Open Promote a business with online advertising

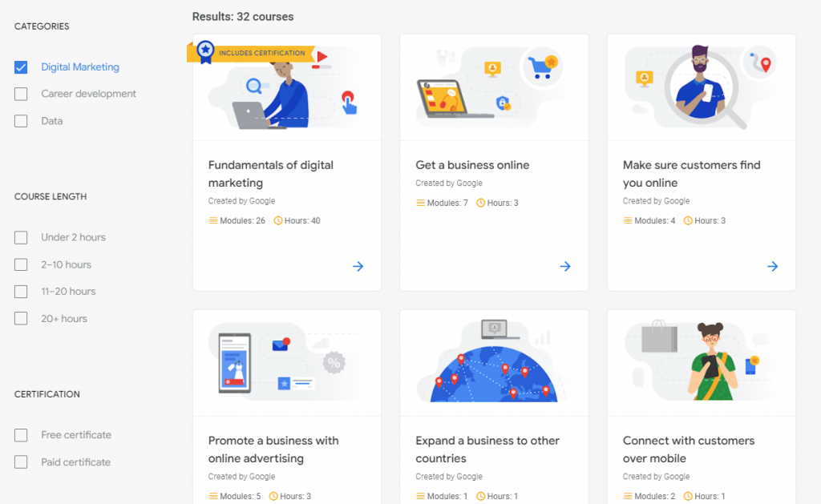[x=273, y=450]
